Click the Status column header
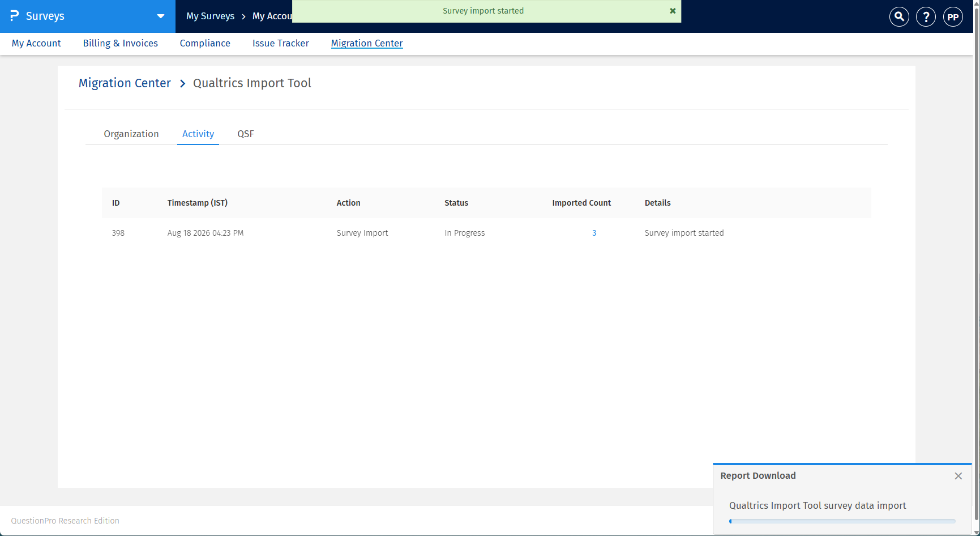The width and height of the screenshot is (980, 536). 456,203
